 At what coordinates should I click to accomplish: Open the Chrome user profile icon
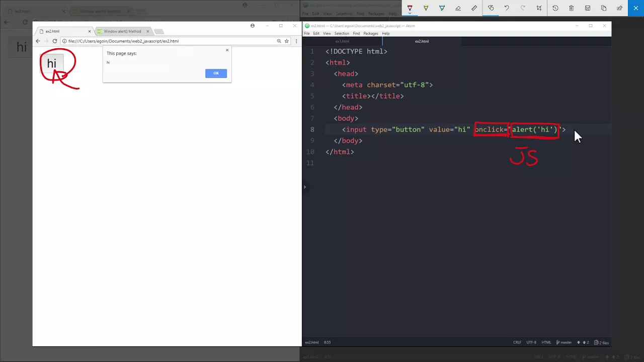point(253,26)
